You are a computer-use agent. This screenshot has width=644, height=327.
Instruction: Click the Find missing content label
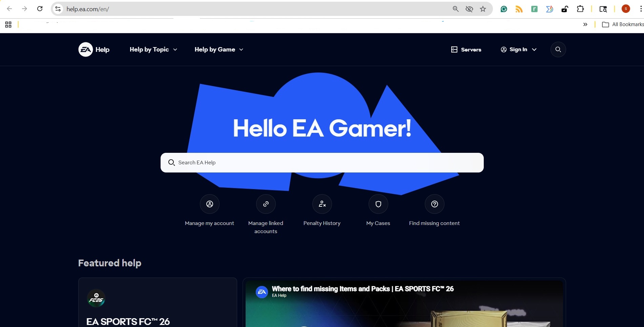coord(435,223)
